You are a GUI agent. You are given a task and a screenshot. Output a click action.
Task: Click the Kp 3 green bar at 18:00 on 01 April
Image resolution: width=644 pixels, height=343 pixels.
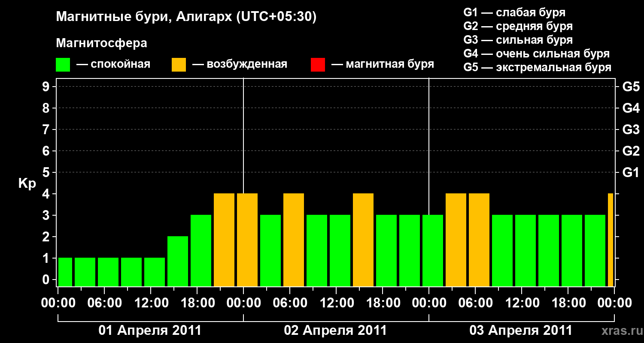click(201, 250)
